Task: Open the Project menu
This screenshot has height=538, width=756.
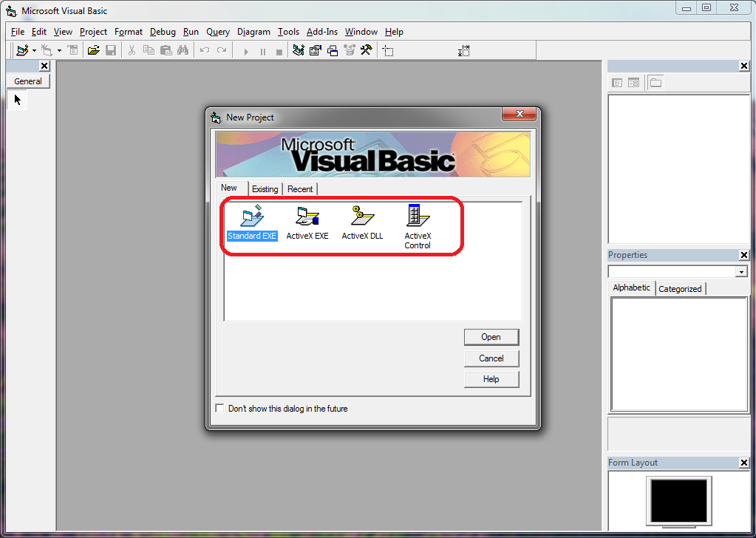Action: 94,32
